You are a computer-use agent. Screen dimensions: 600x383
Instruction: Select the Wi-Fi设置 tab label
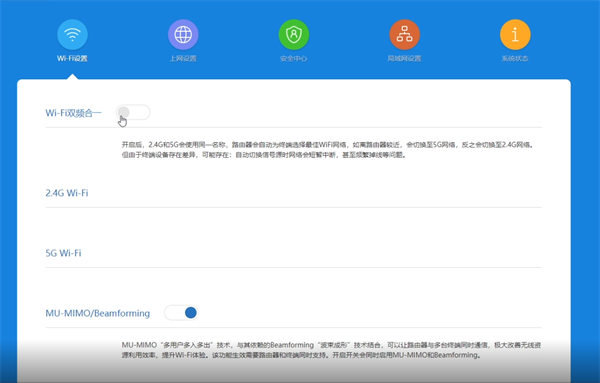pyautogui.click(x=72, y=59)
